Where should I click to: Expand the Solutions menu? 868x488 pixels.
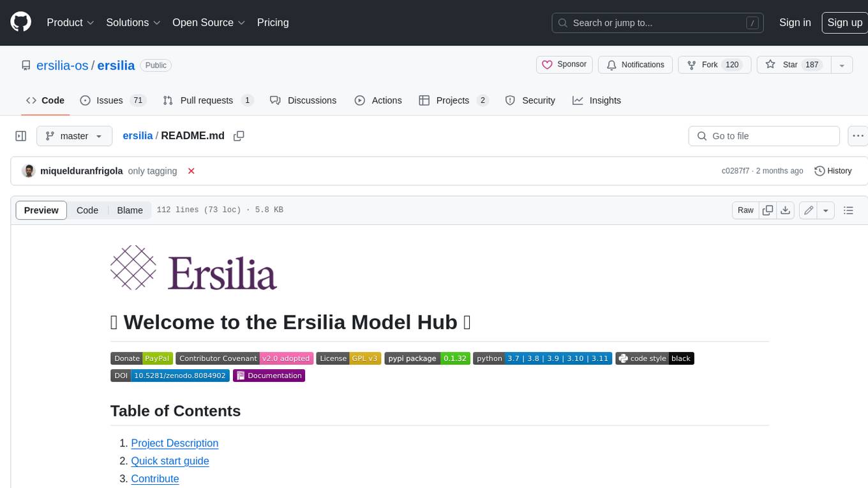[x=133, y=22]
